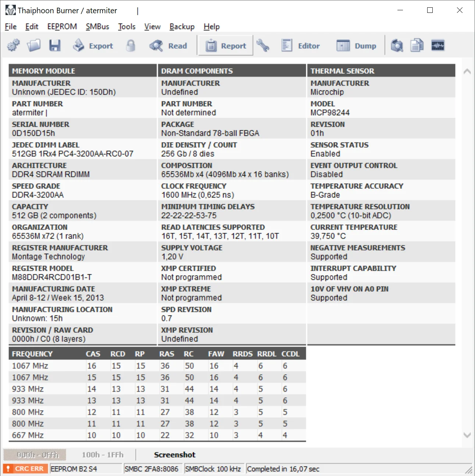Click the supply voltage value 1,20 V

pos(172,257)
